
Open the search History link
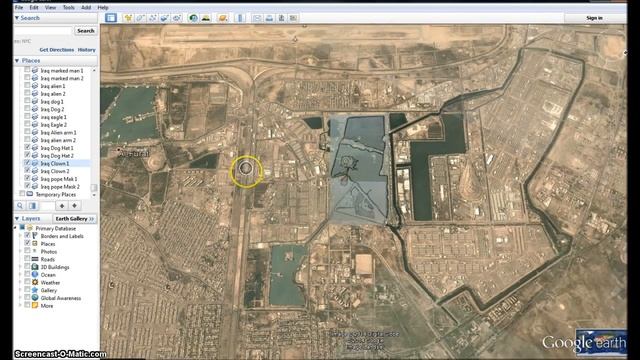87,50
